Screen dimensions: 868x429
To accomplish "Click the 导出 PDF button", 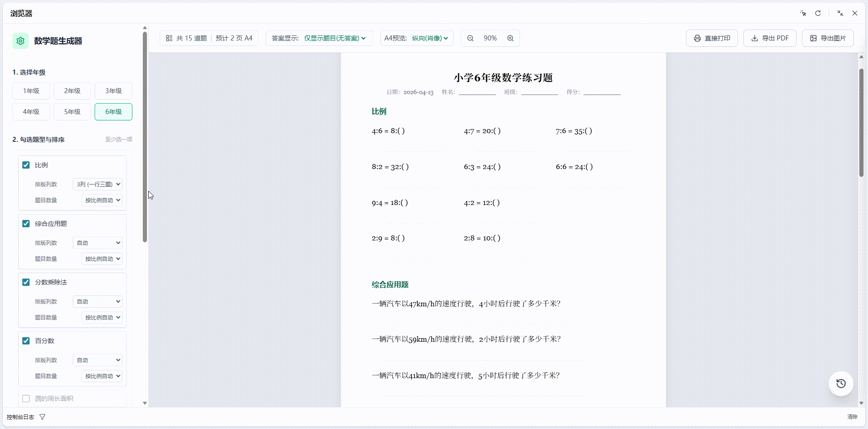I will point(770,38).
